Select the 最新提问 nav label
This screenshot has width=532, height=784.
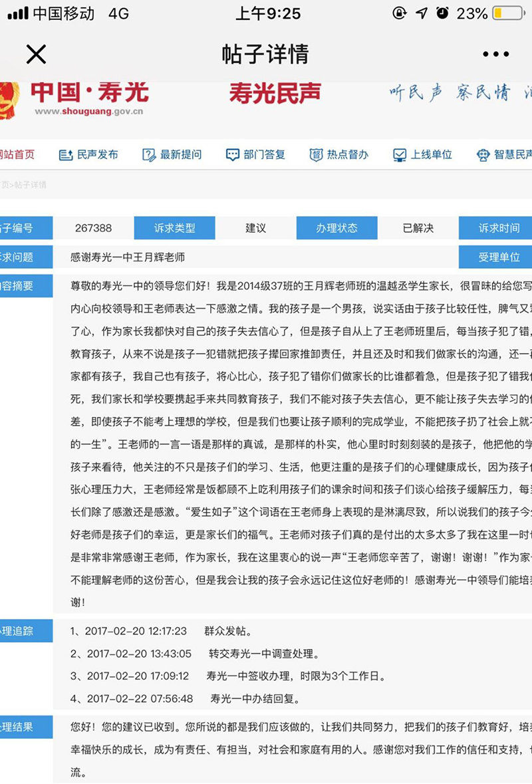pos(181,155)
